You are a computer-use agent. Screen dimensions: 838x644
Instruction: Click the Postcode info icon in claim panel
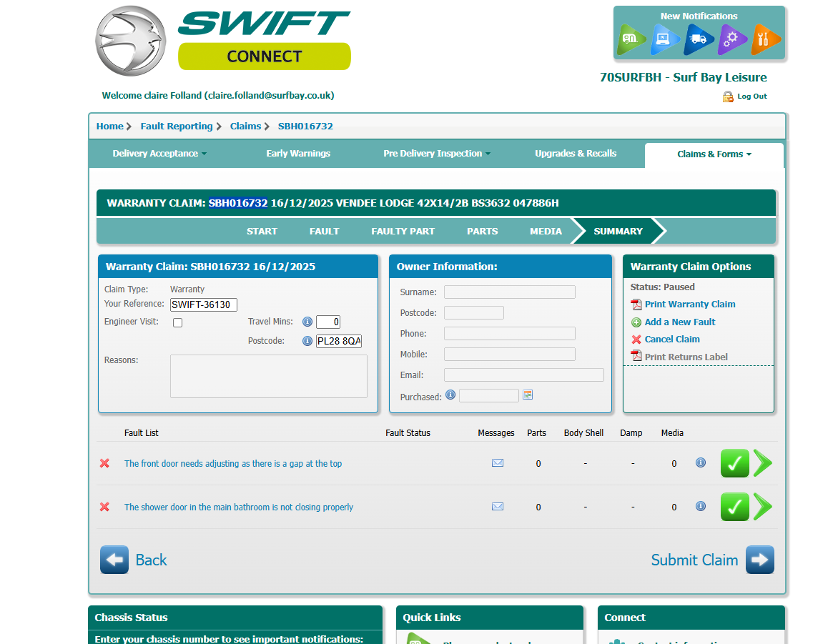(x=307, y=341)
